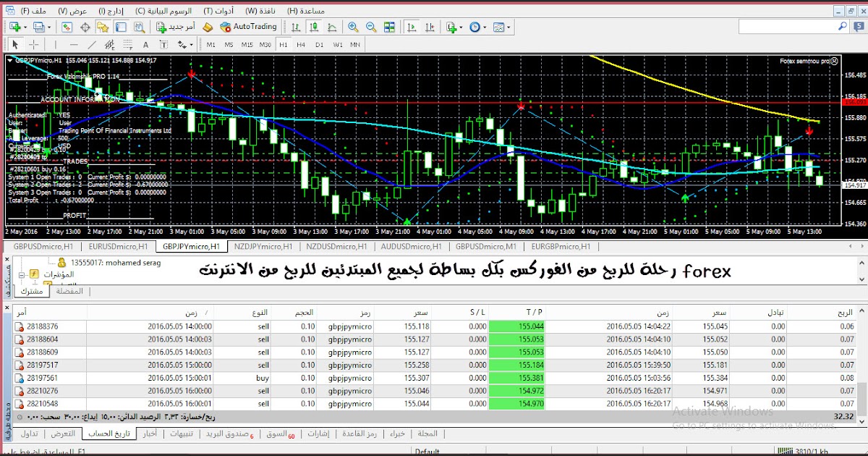This screenshot has width=868, height=456.
Task: Toggle Chart Shift icon
Action: (430, 27)
